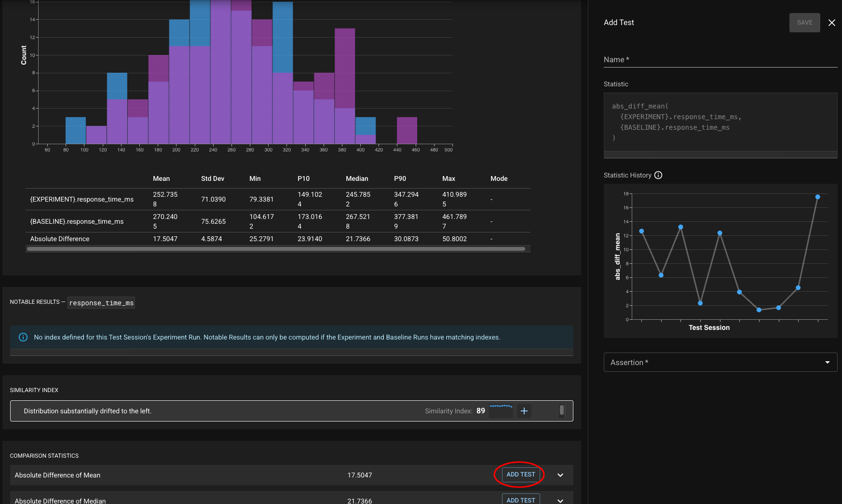
Task: Select the first data point in Statistic History
Action: pyautogui.click(x=641, y=231)
